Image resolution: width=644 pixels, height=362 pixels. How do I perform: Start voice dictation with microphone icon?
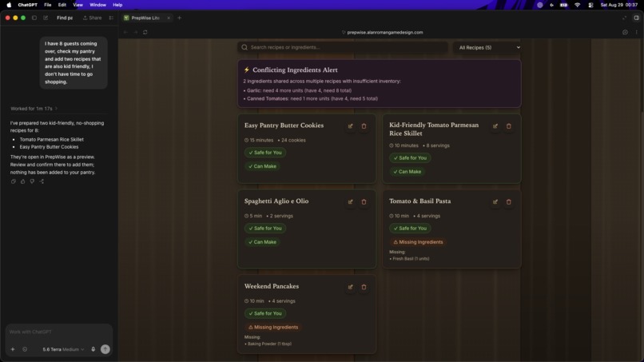click(93, 349)
